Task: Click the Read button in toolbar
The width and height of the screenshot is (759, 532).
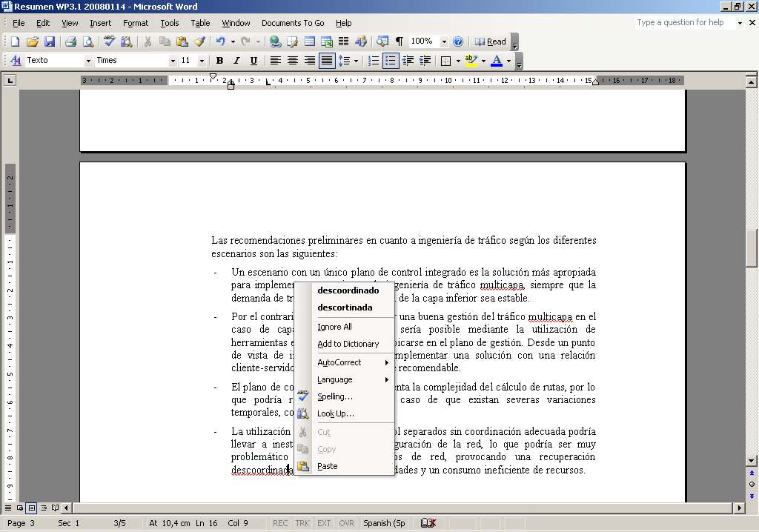Action: (x=491, y=41)
